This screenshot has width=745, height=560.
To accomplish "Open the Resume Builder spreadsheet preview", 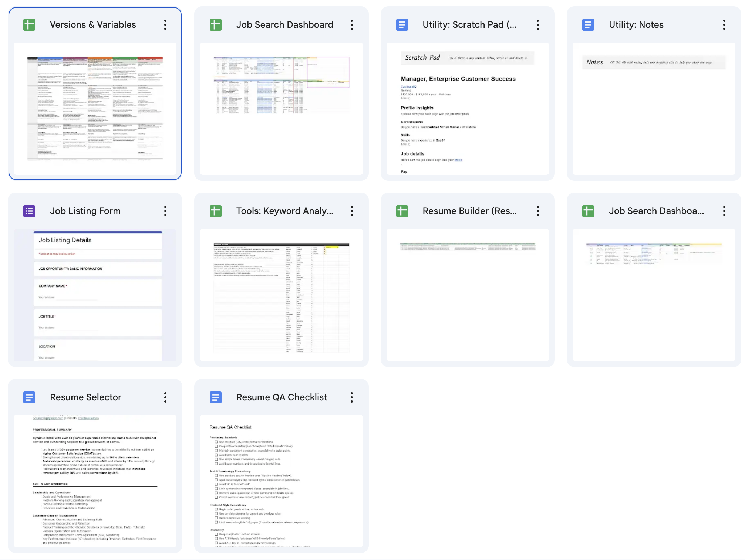I will click(468, 295).
